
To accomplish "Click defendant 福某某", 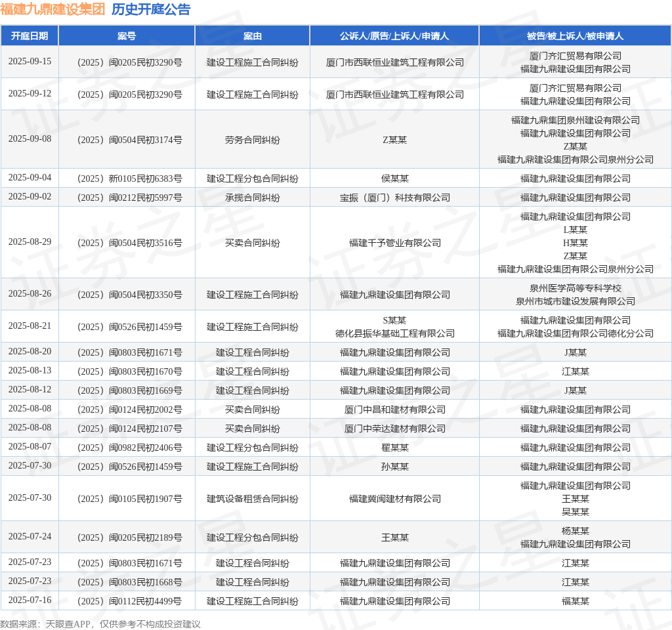I will [x=575, y=601].
